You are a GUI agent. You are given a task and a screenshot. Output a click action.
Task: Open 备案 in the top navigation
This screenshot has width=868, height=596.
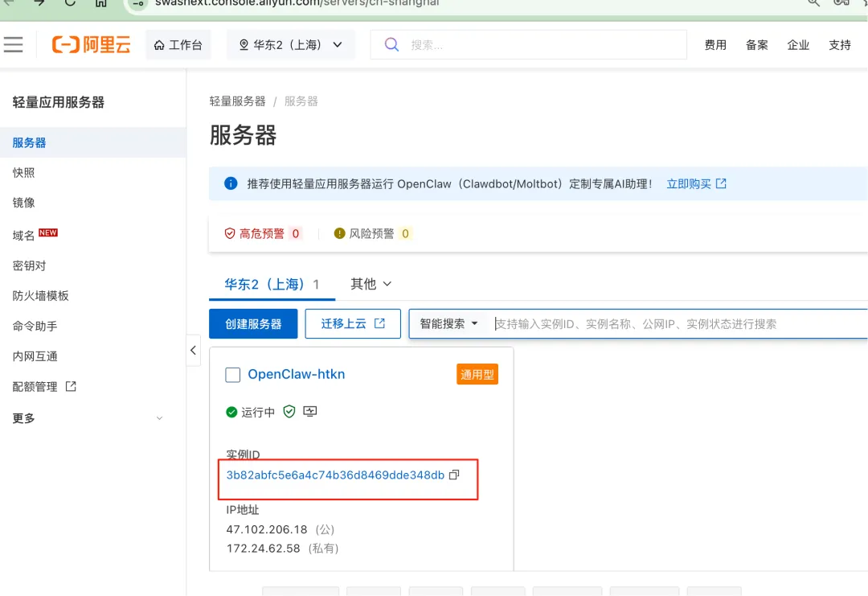click(x=757, y=45)
